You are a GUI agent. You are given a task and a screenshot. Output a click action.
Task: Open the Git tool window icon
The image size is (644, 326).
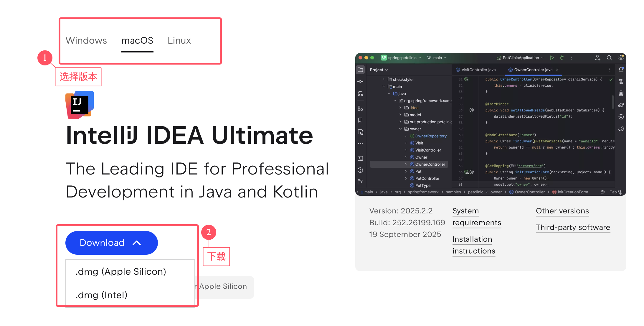pyautogui.click(x=360, y=182)
